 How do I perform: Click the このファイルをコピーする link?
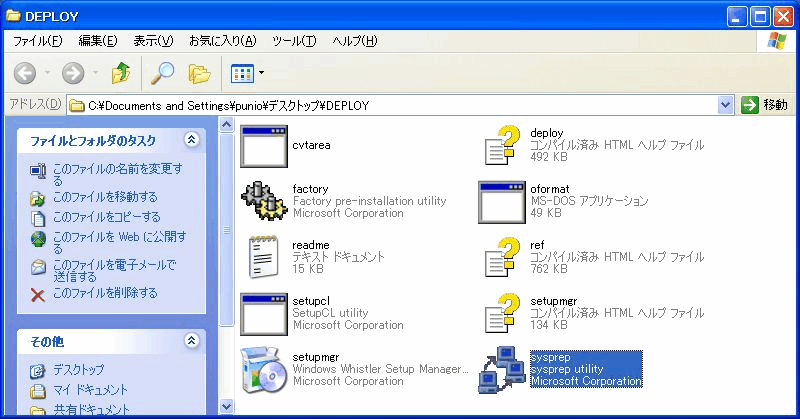[106, 217]
